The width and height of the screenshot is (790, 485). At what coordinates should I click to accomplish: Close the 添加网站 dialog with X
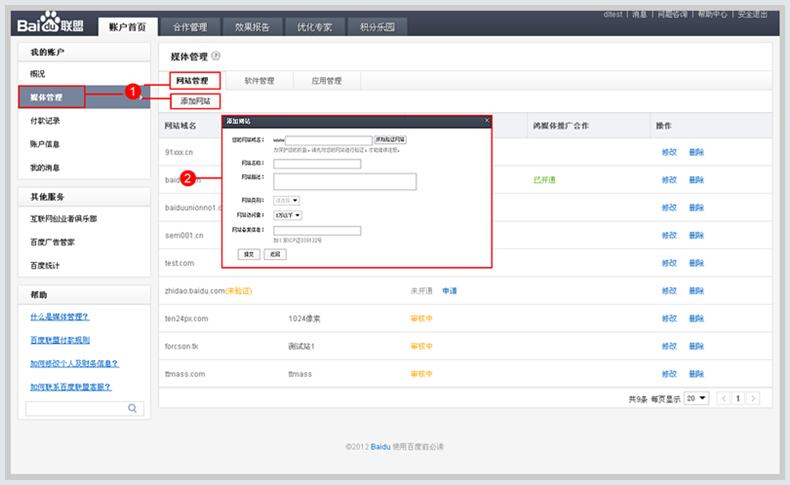point(487,121)
